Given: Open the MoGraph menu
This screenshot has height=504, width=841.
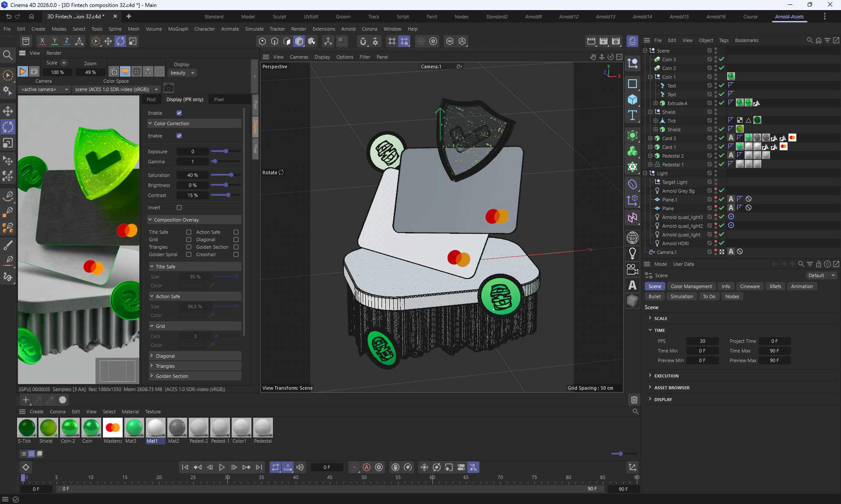Looking at the screenshot, I should point(178,29).
